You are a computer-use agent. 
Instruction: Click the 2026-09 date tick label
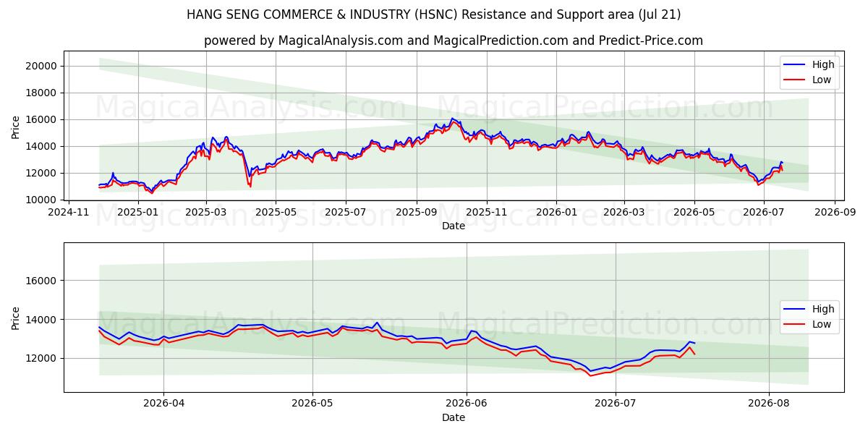[835, 213]
